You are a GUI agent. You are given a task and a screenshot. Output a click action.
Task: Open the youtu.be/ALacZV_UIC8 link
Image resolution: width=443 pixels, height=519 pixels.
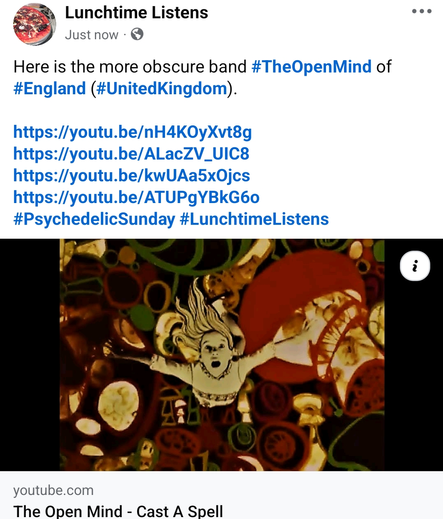point(131,154)
